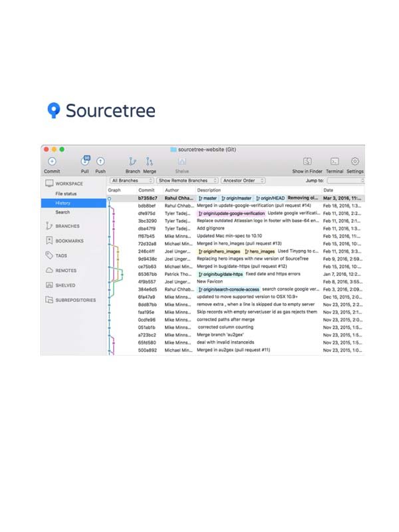The width and height of the screenshot is (399, 532).
Task: Push commits with the Push icon
Action: point(100,162)
